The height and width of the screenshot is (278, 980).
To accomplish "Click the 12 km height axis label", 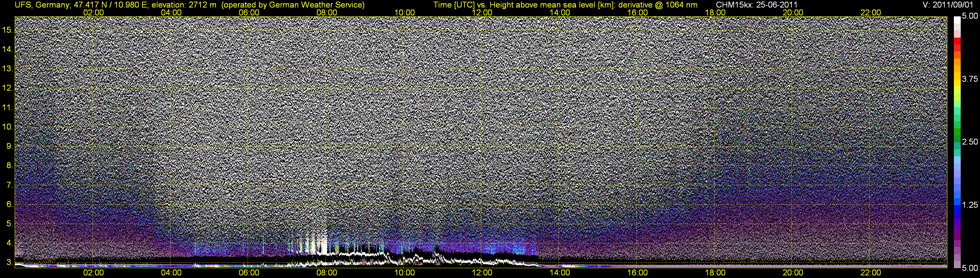I will click(7, 88).
